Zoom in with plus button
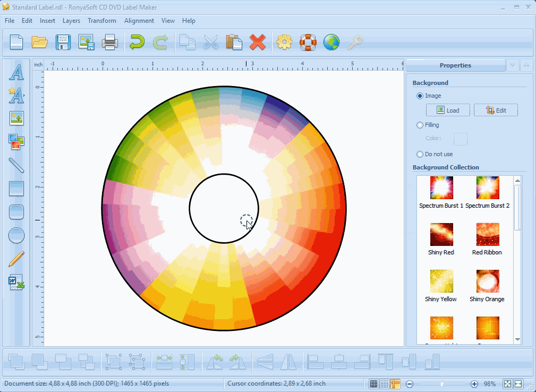 point(474,384)
